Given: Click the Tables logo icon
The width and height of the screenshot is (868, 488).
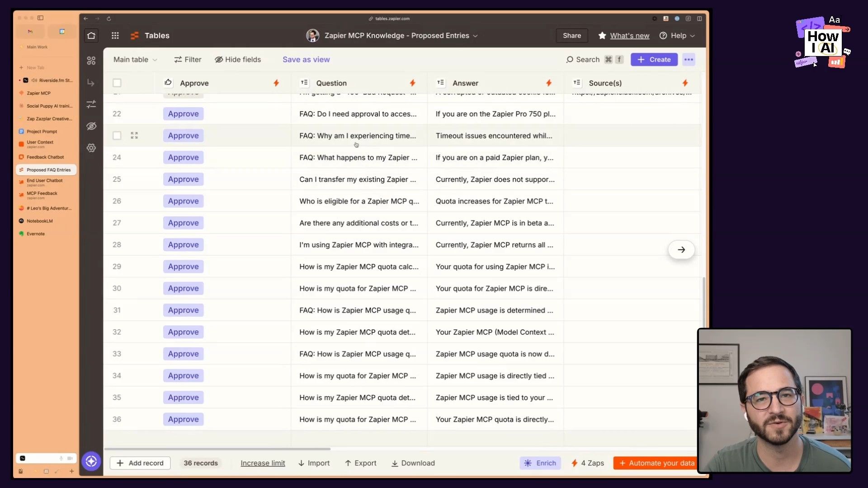Looking at the screenshot, I should point(135,36).
